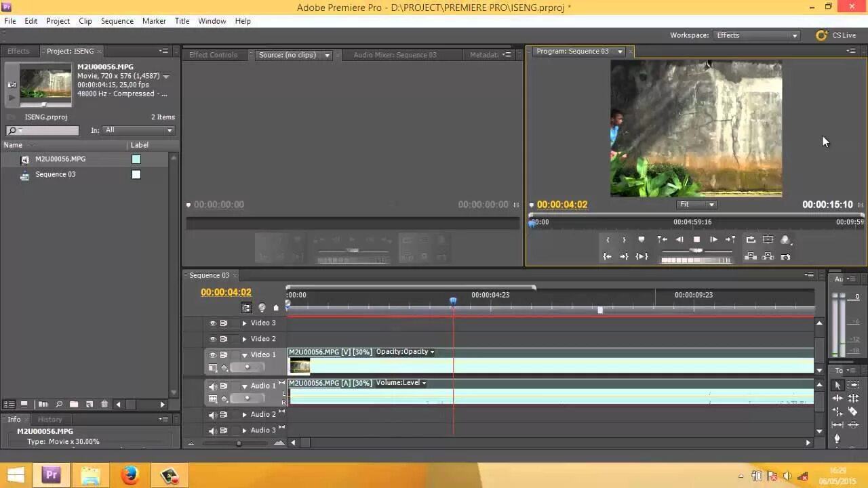
Task: Toggle Loop playback in Program monitor
Action: pyautogui.click(x=751, y=239)
